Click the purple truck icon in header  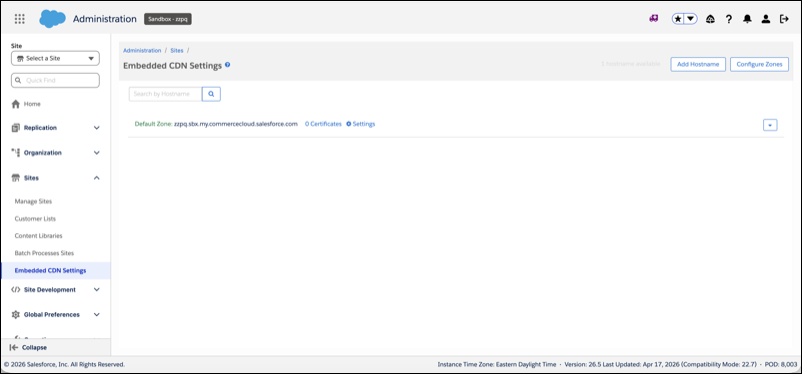pos(653,19)
